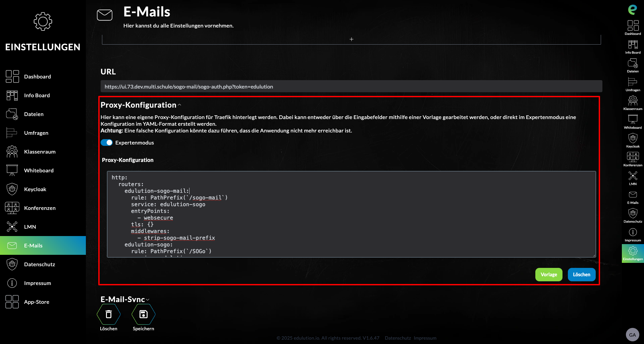644x344 pixels.
Task: Click the green Vorlage button
Action: (x=548, y=275)
